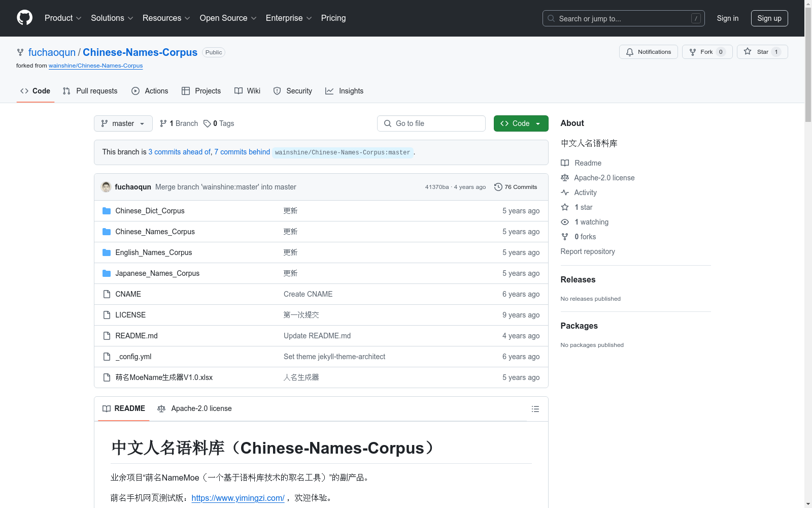Image resolution: width=812 pixels, height=508 pixels.
Task: Open the Chinese-Names-Corpus repository link
Action: (140, 52)
